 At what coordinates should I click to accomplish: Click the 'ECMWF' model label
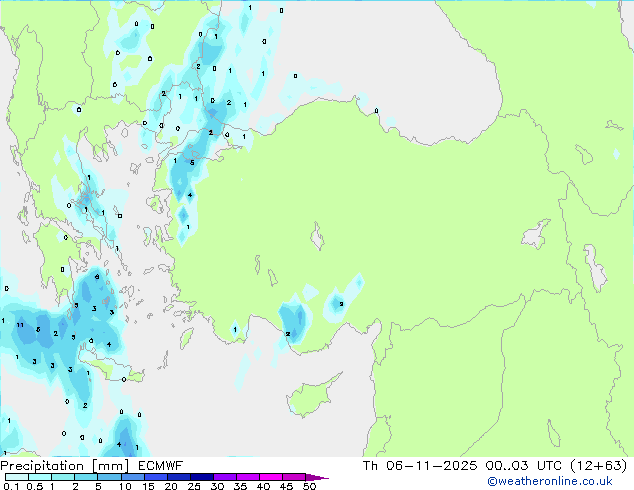click(x=161, y=466)
